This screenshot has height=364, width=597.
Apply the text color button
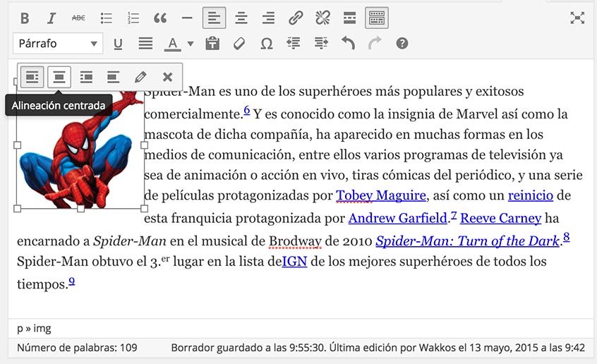[172, 44]
